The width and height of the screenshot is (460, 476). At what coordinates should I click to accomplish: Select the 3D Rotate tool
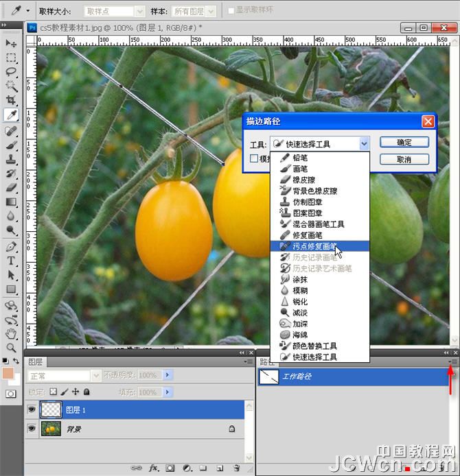(11, 305)
